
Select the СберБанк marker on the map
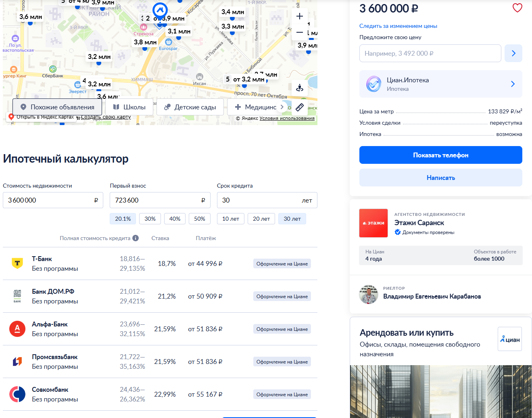tap(52, 69)
